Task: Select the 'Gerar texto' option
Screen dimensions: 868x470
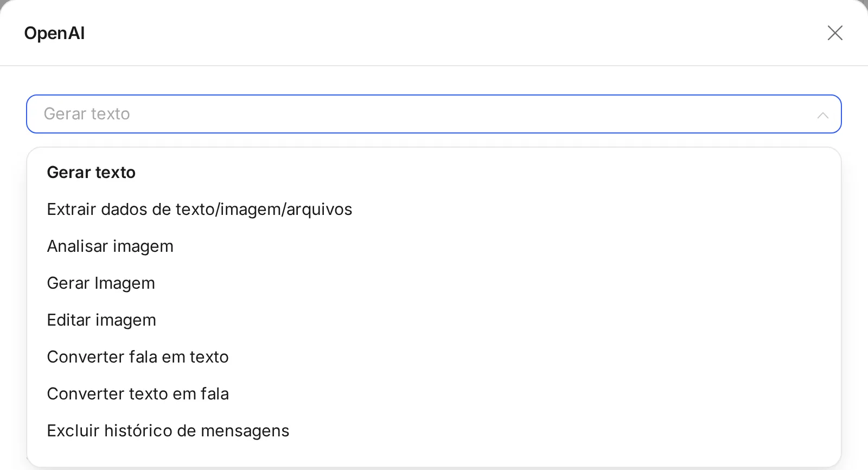Action: pyautogui.click(x=433, y=173)
